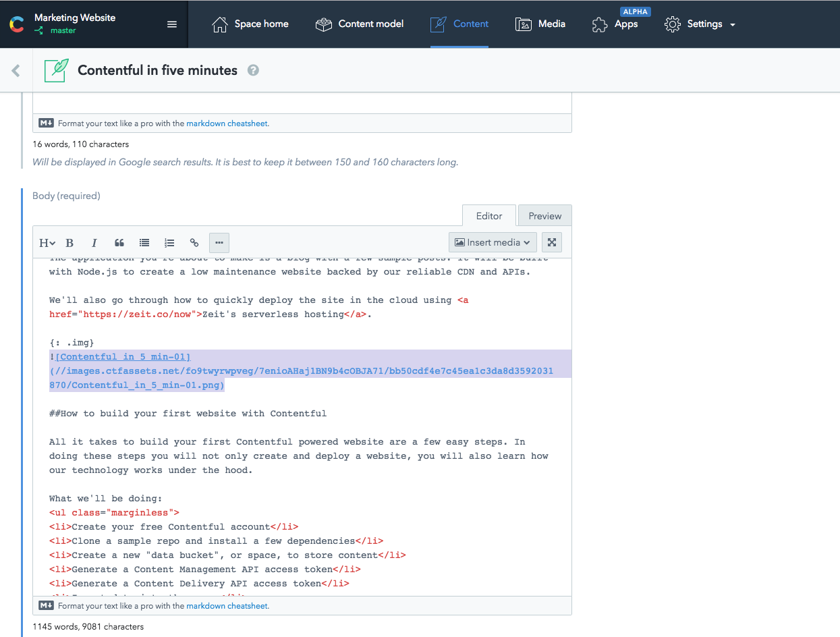Click the 'Clone a sample repo' line

(x=216, y=541)
